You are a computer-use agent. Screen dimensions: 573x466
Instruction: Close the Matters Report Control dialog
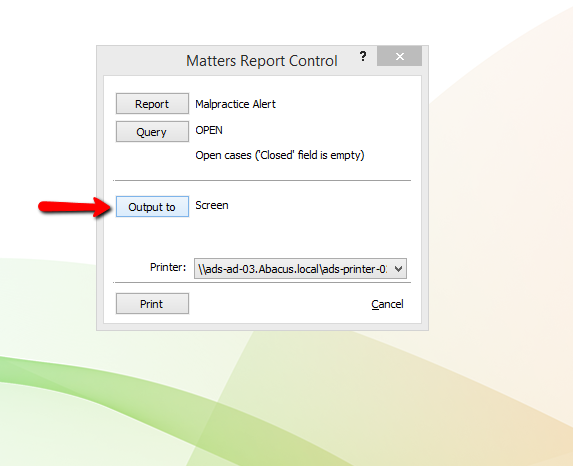[x=399, y=56]
